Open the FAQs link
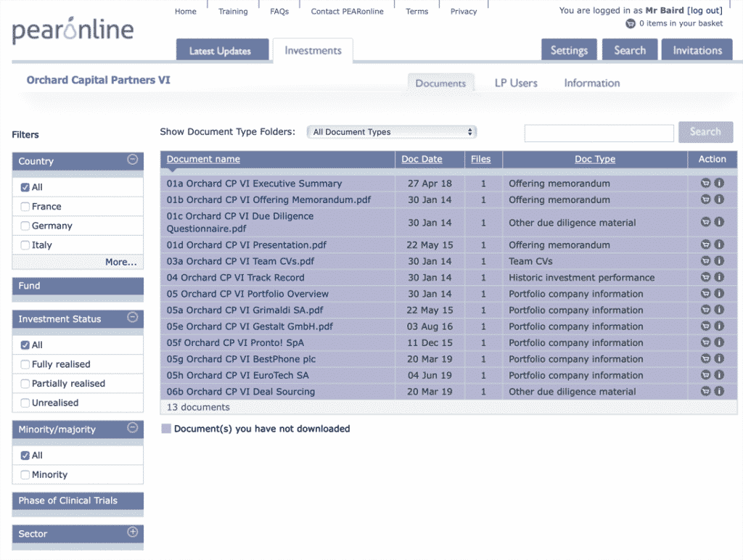The height and width of the screenshot is (560, 743). (x=279, y=12)
